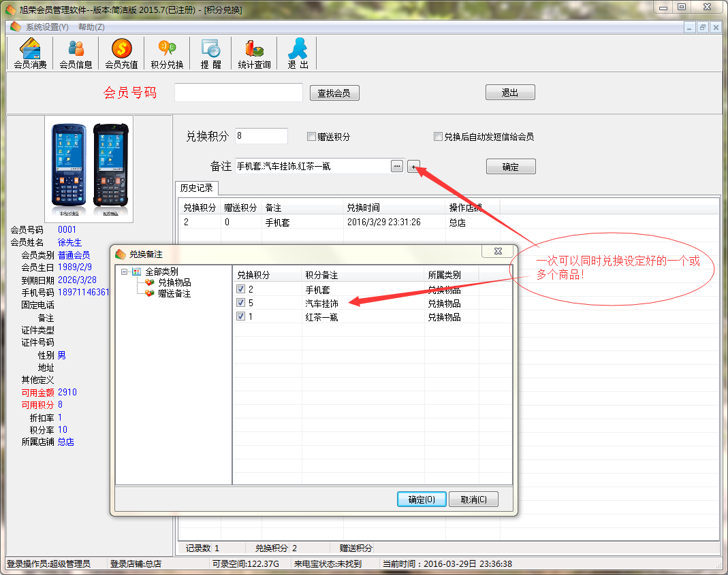Click 红茶一瓶 text in dialog list
This screenshot has width=728, height=575.
[321, 317]
